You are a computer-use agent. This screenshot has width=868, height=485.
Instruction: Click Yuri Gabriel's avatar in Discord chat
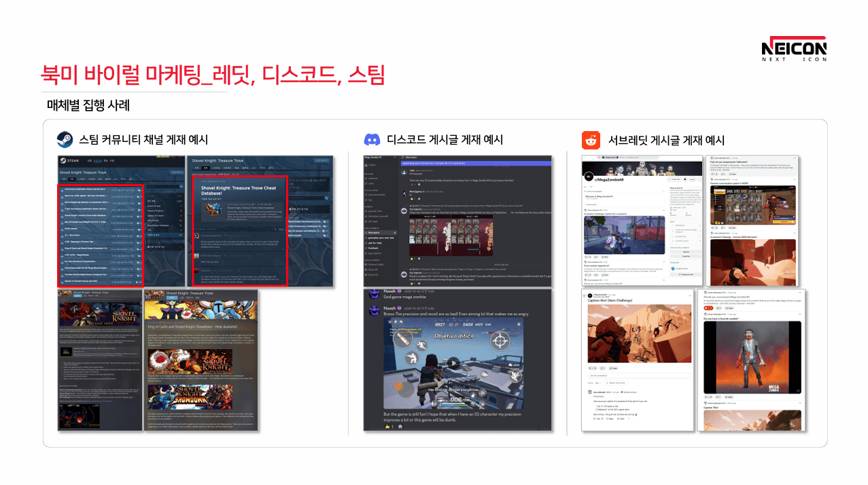point(404,211)
